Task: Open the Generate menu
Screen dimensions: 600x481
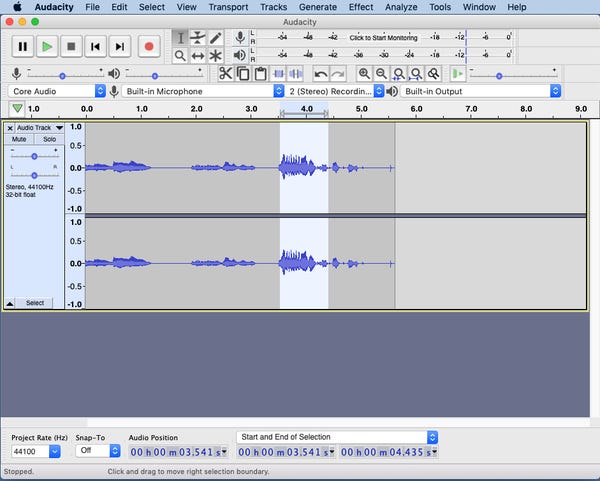Action: point(318,7)
